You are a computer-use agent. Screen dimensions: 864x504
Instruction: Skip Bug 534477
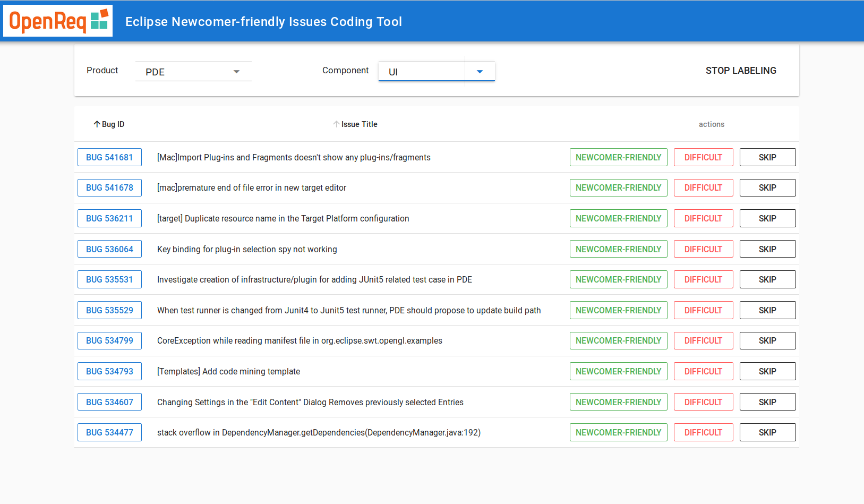tap(767, 432)
